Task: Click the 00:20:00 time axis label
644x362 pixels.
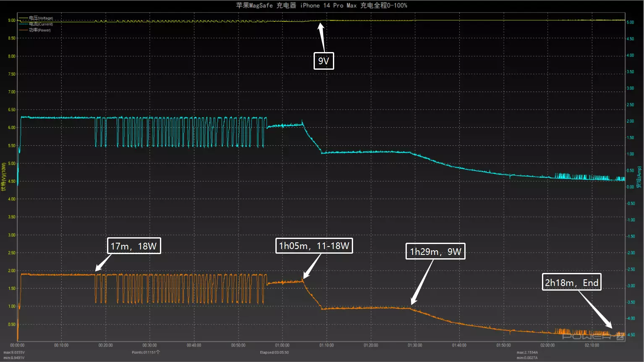Action: (x=105, y=345)
